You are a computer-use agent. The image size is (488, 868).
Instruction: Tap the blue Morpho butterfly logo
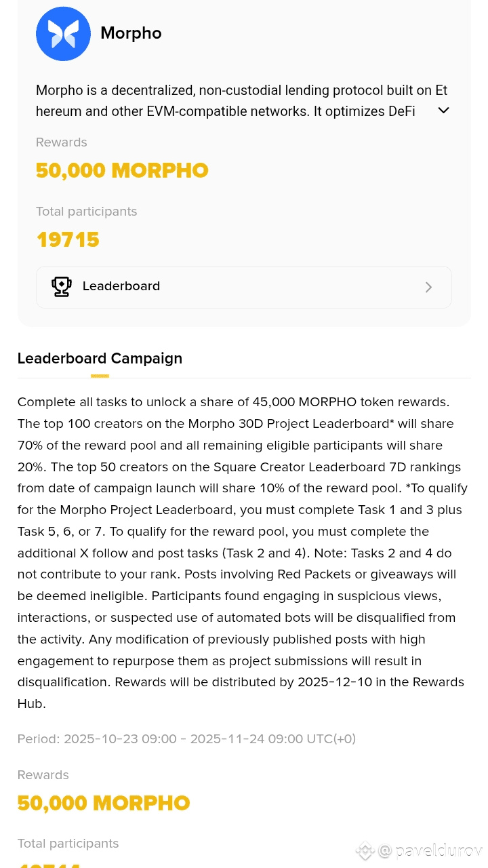click(x=63, y=33)
